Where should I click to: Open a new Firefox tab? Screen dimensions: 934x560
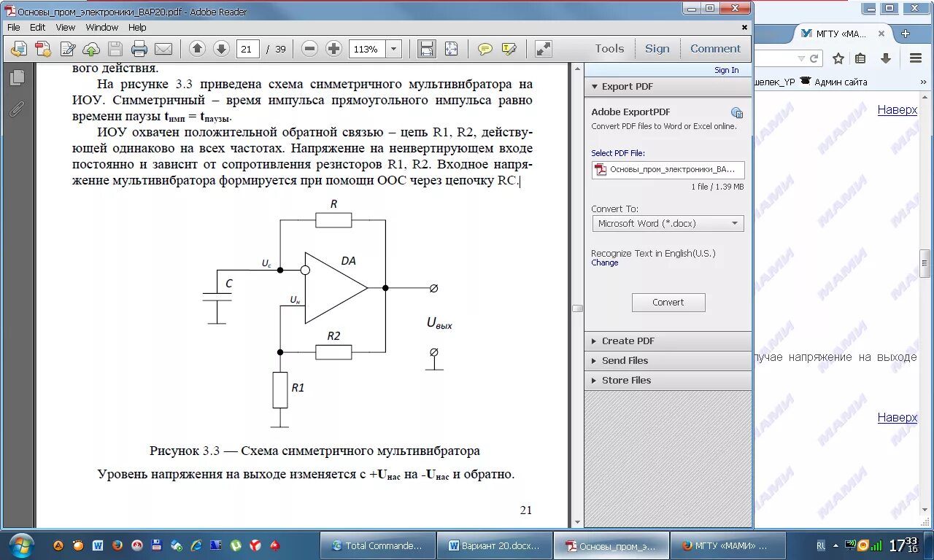(906, 34)
